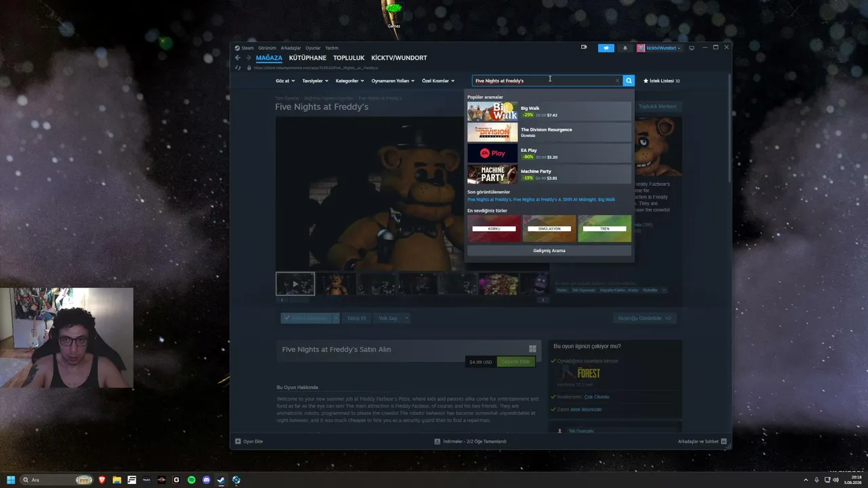Clear the store search field text
Viewport: 868px width, 488px height.
tap(617, 81)
